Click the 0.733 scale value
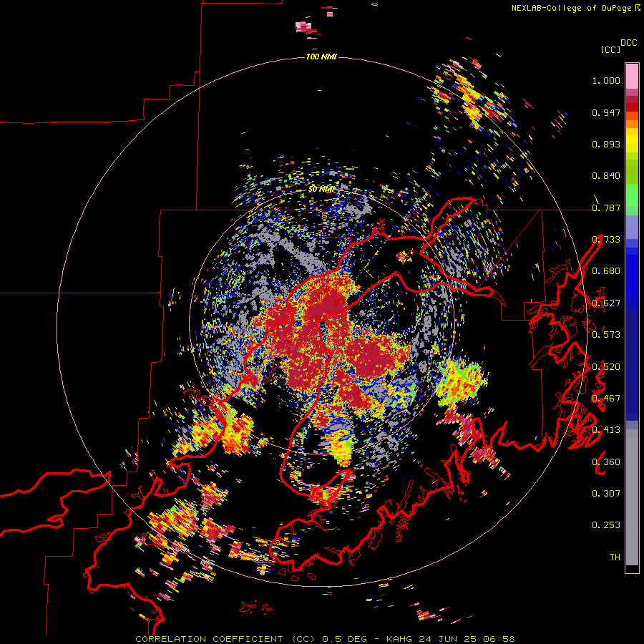 [606, 240]
